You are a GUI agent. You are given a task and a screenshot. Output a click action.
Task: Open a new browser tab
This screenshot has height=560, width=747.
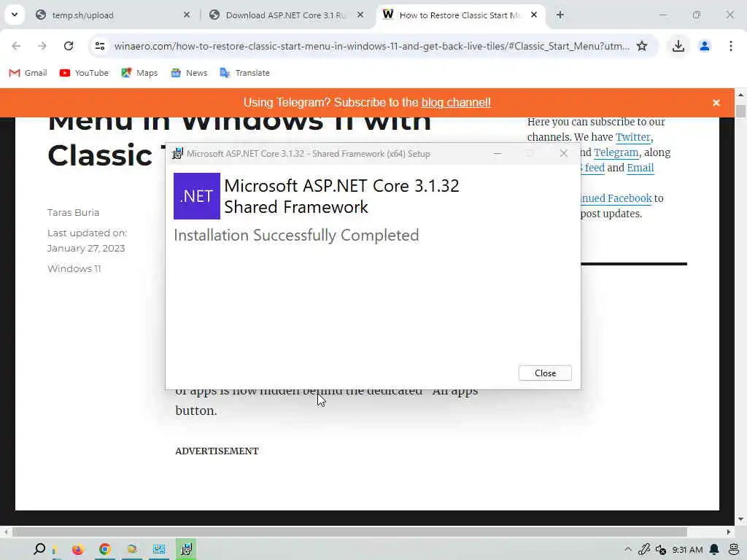coord(560,15)
